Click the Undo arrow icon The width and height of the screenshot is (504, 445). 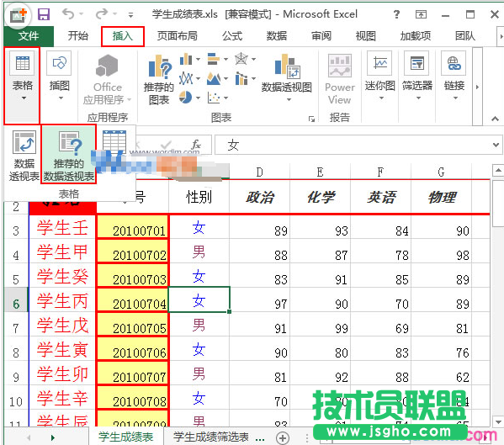[x=68, y=13]
